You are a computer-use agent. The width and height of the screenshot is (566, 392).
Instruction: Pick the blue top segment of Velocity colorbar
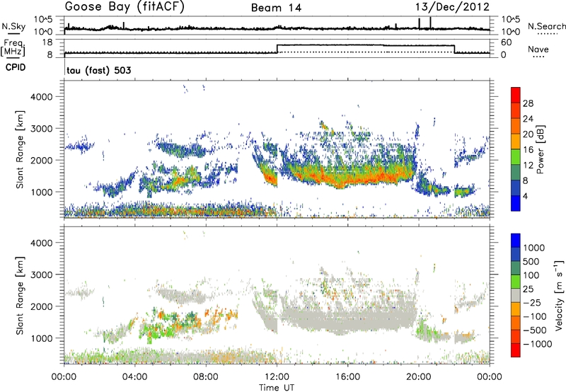(x=516, y=241)
